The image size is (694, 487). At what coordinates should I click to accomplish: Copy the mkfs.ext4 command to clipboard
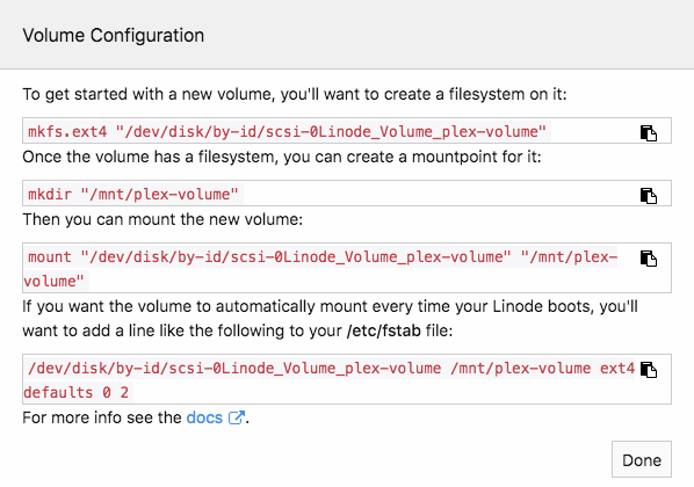648,133
